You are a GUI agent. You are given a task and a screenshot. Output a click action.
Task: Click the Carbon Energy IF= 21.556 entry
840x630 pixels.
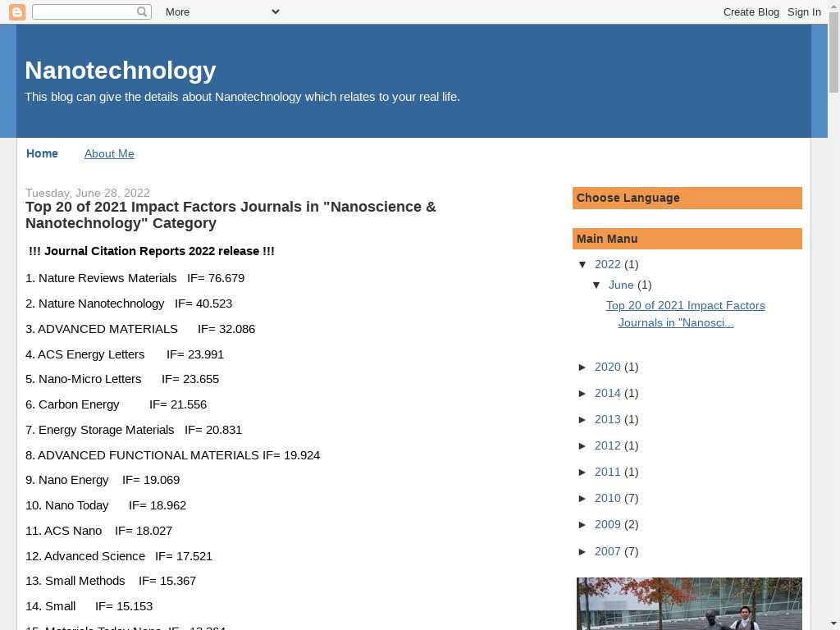click(116, 404)
